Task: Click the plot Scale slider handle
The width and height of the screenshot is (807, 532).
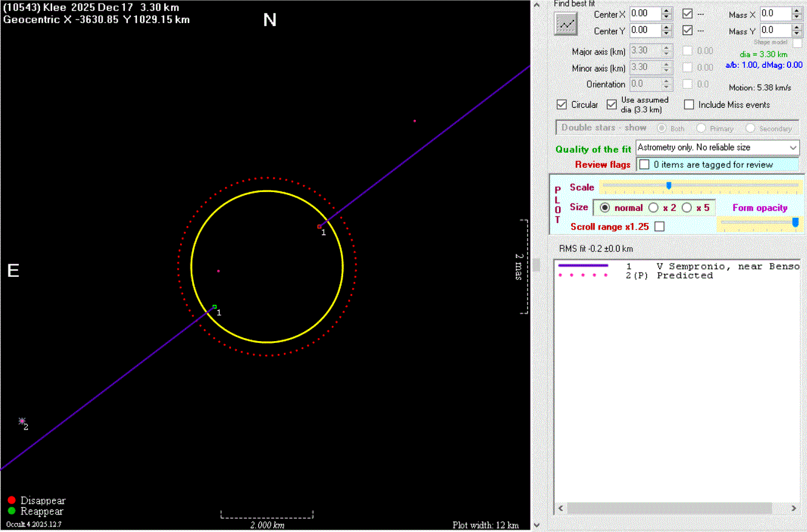Action: [669, 185]
